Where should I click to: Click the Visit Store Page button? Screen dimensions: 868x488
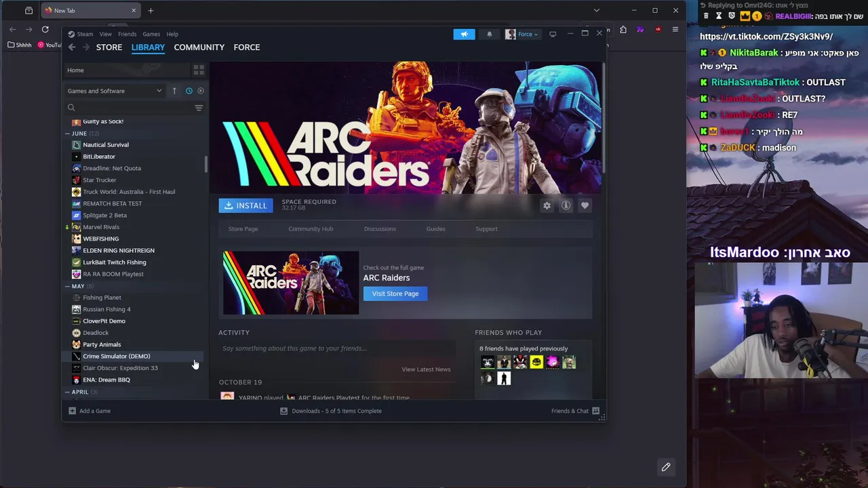tap(395, 293)
